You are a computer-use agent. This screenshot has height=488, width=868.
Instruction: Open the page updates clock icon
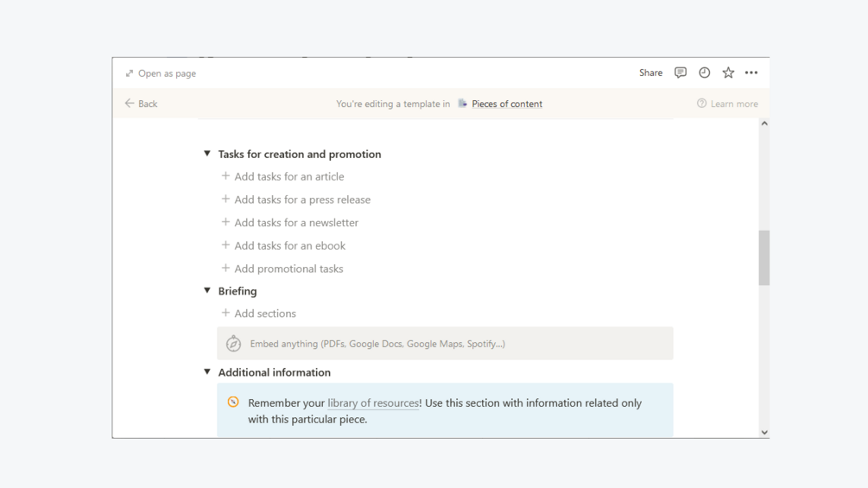click(705, 73)
